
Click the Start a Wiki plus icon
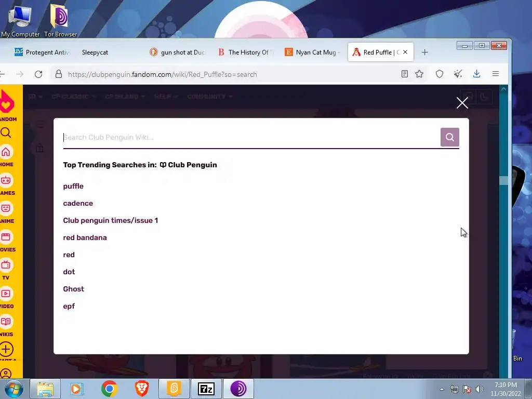(6, 350)
